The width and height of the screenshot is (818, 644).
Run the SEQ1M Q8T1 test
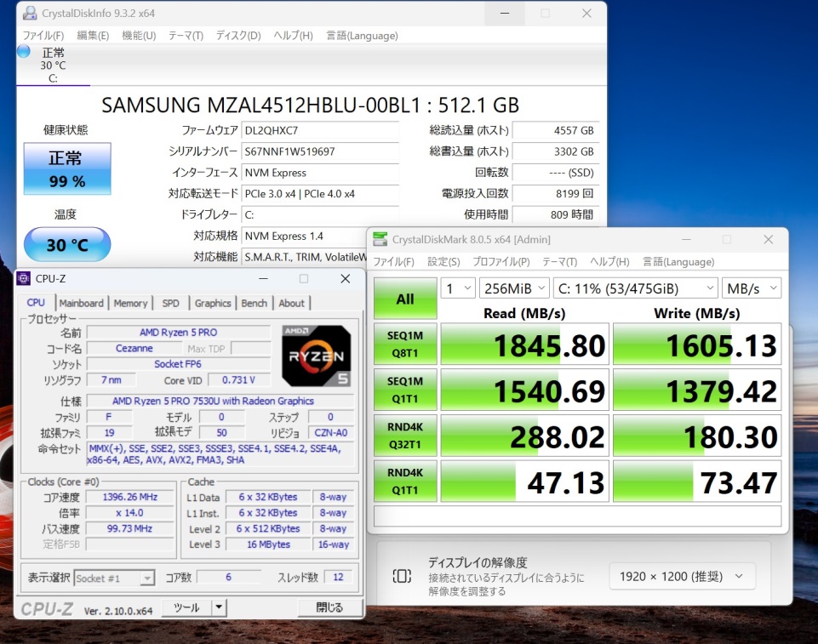click(405, 345)
